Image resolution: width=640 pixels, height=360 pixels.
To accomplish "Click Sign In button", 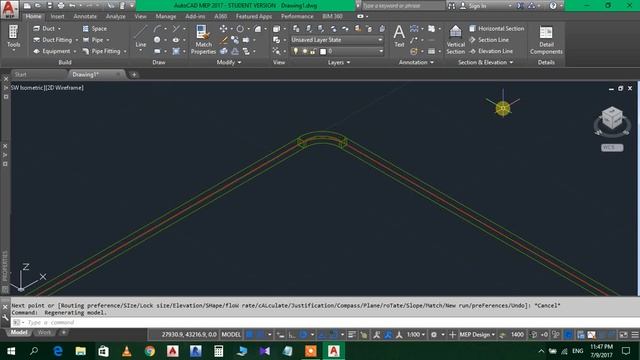I will click(473, 6).
